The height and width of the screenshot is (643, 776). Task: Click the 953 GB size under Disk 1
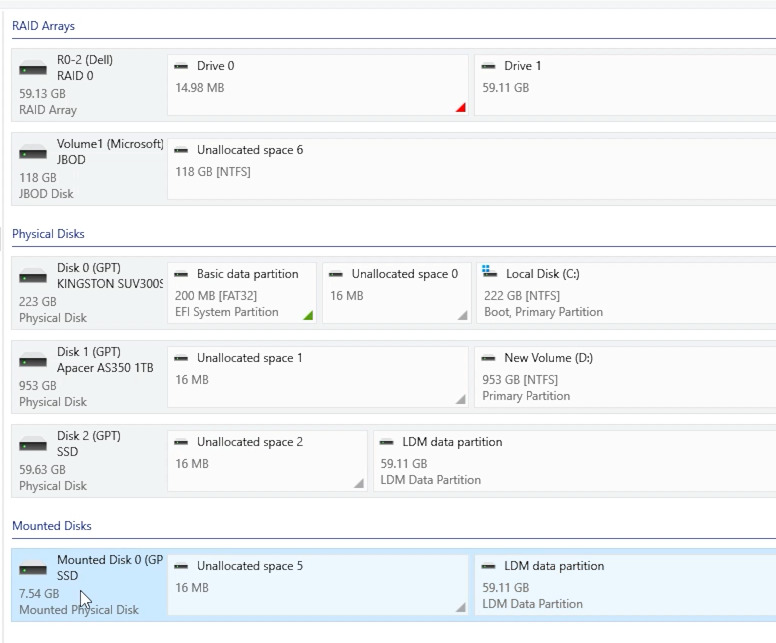pyautogui.click(x=38, y=386)
